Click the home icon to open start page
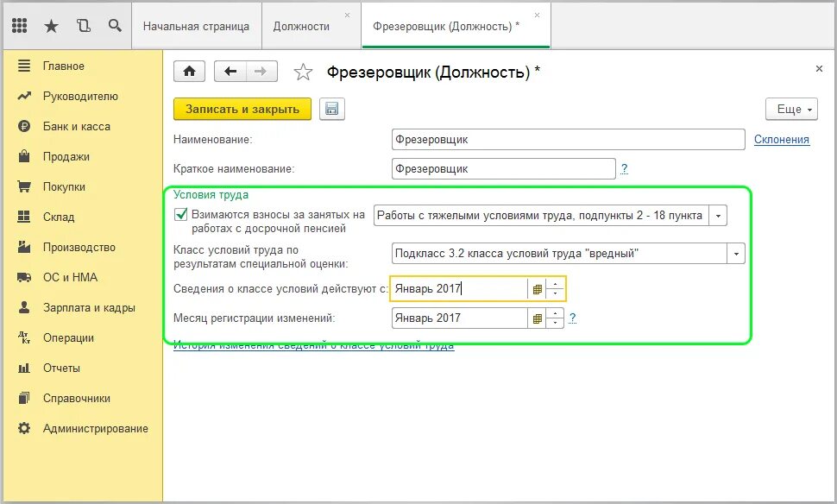837x504 pixels. tap(189, 71)
